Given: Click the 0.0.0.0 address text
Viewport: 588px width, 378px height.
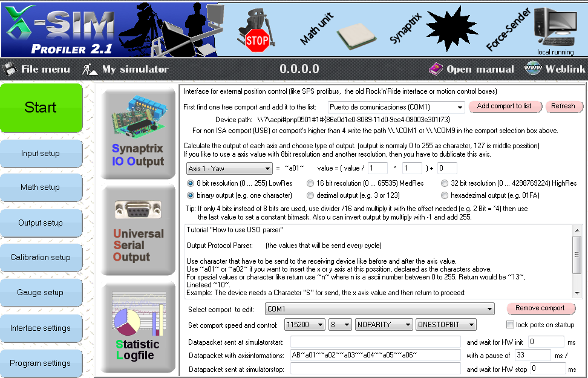Looking at the screenshot, I should 299,69.
